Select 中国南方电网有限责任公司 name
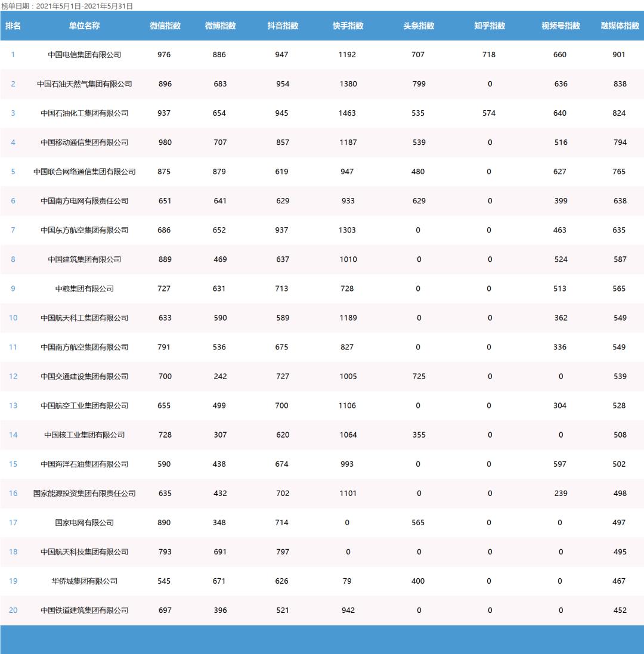Screen dimensions: 644x654 [84, 201]
